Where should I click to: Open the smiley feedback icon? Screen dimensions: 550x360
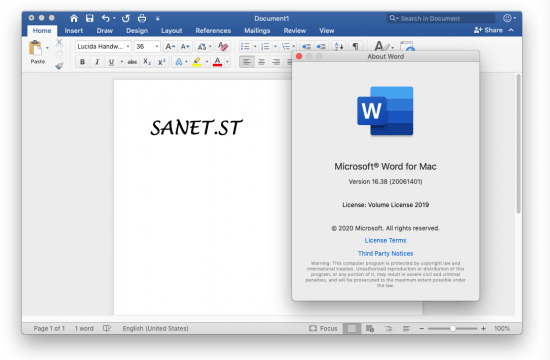[507, 18]
